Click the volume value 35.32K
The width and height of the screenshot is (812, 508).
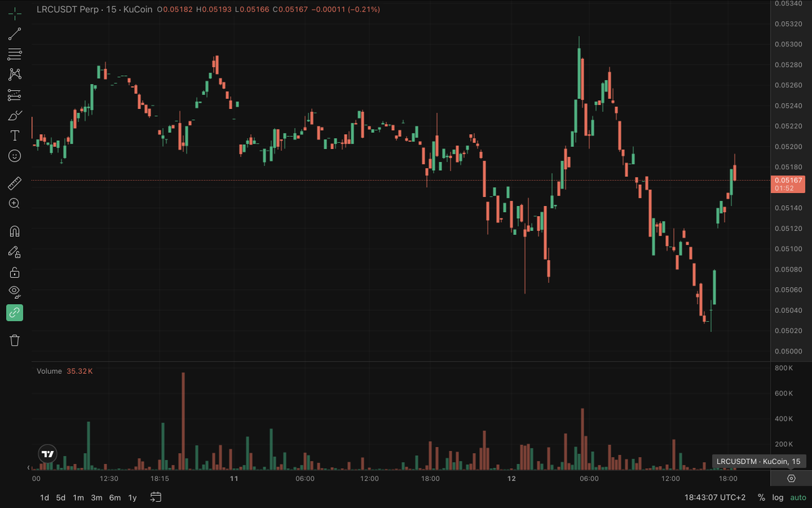pyautogui.click(x=80, y=371)
